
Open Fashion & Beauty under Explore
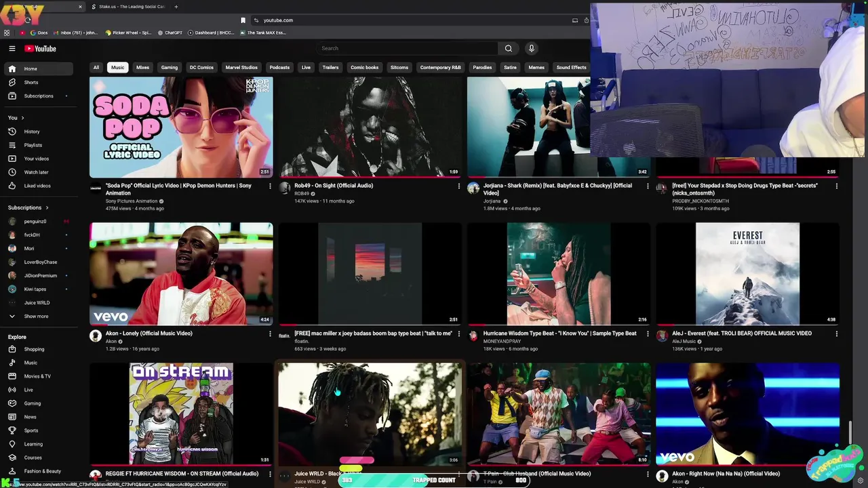coord(37,471)
